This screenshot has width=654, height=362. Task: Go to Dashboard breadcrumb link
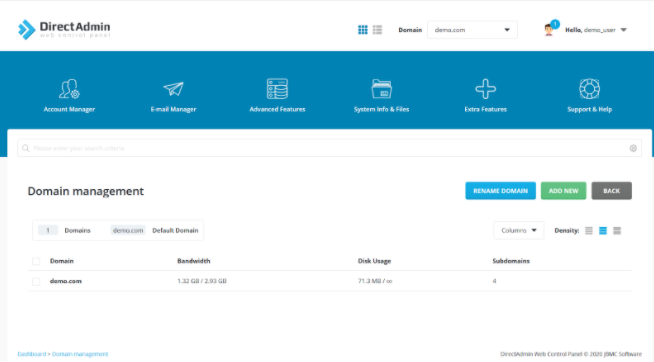tap(32, 354)
